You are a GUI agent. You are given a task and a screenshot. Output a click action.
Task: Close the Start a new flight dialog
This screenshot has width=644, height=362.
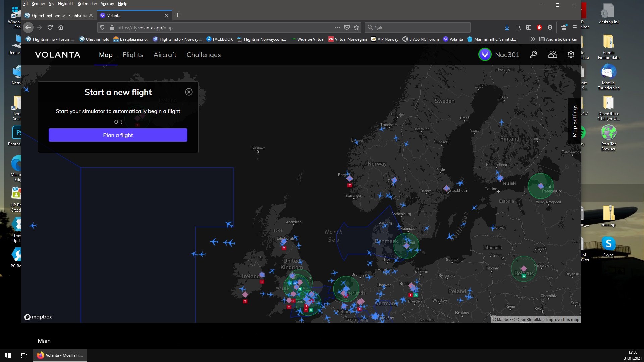[189, 92]
